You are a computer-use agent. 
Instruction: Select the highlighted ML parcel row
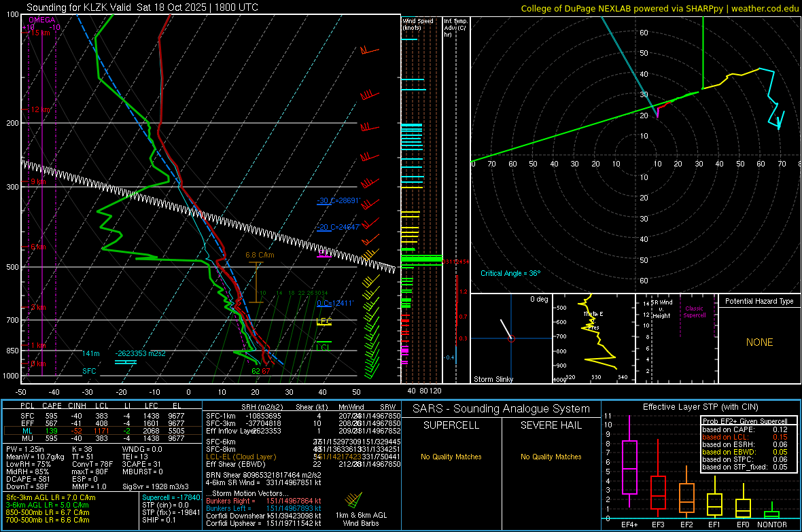(102, 431)
